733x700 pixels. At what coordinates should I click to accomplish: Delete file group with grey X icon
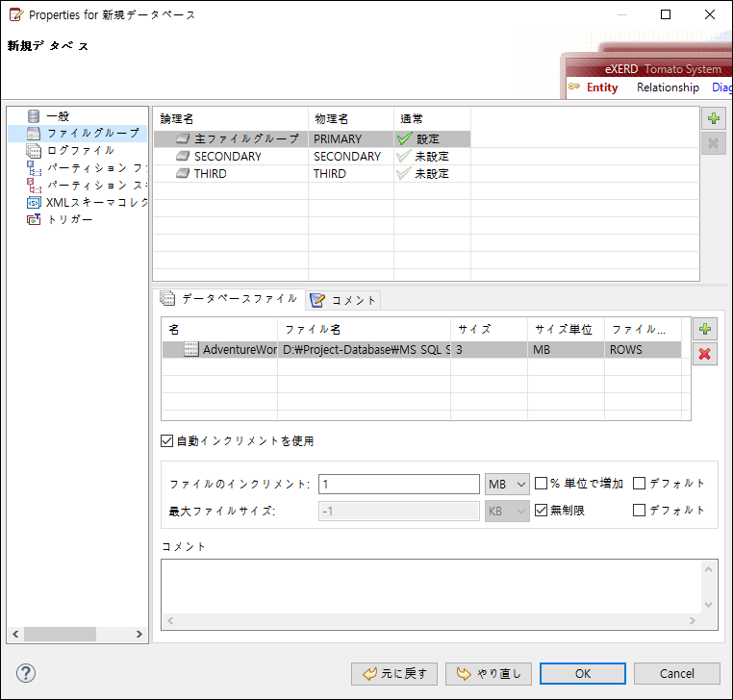pos(714,143)
